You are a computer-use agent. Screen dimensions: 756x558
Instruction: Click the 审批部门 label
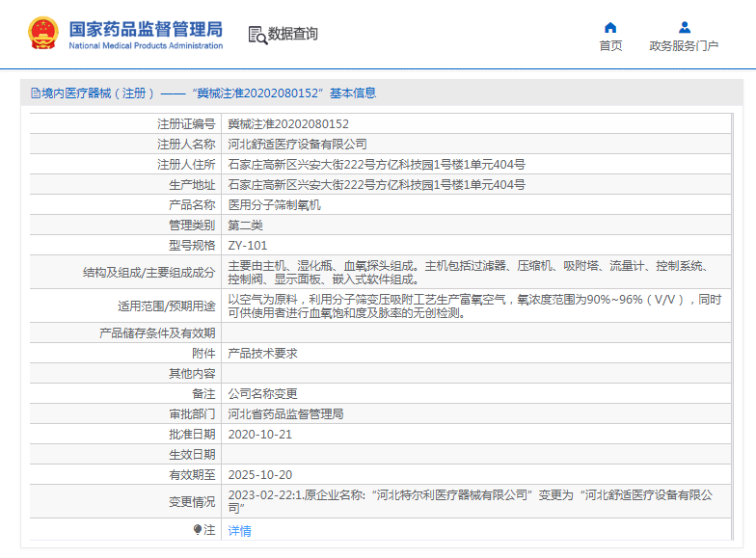pyautogui.click(x=192, y=414)
